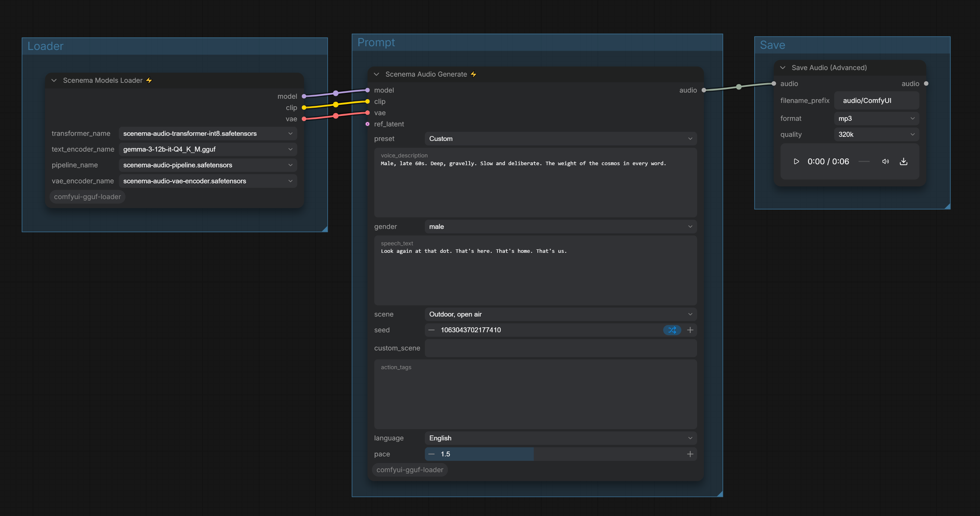This screenshot has width=980, height=516.
Task: Click the Loader group title
Action: (45, 46)
